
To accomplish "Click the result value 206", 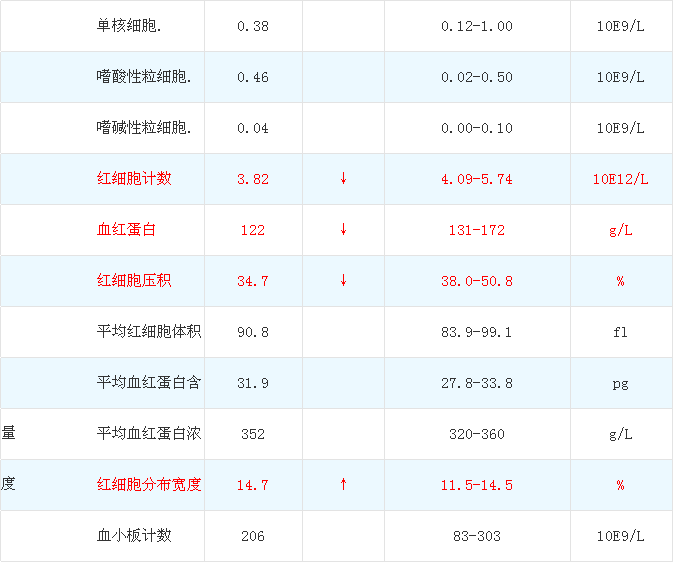I will (253, 536).
